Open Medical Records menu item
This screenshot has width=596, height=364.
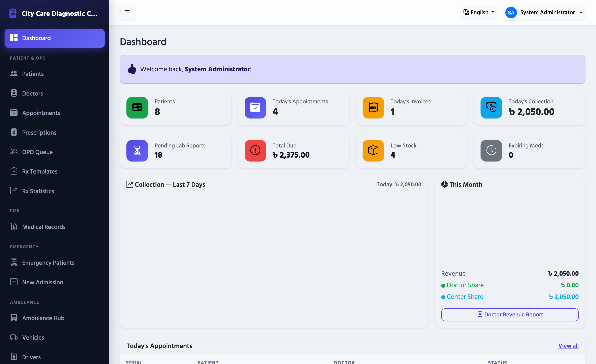coord(55,226)
